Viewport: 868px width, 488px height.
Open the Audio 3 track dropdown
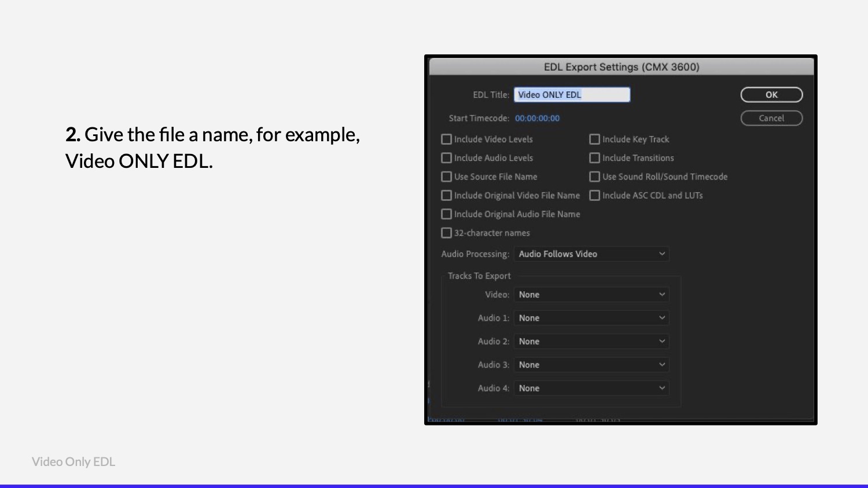click(x=591, y=365)
